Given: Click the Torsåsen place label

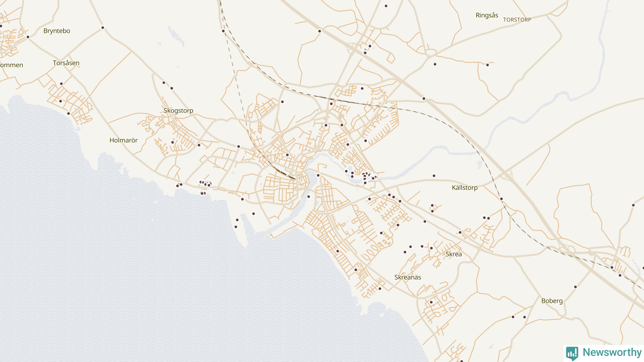Looking at the screenshot, I should click(x=66, y=63).
